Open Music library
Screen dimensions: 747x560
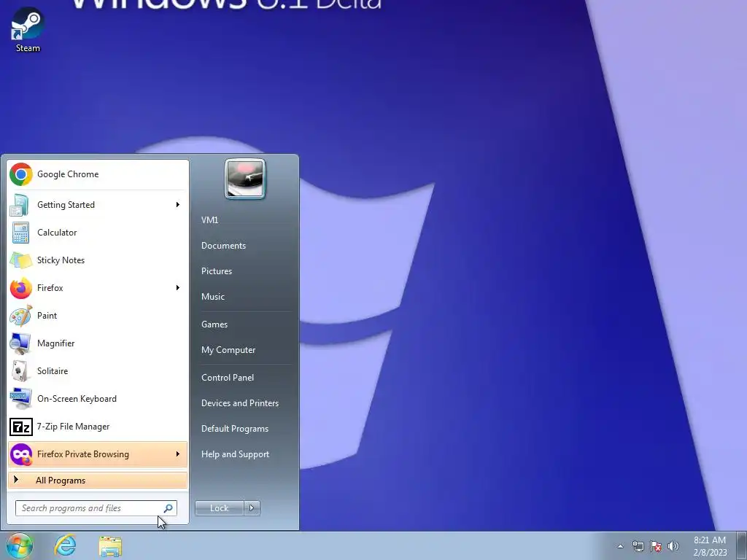[212, 297]
